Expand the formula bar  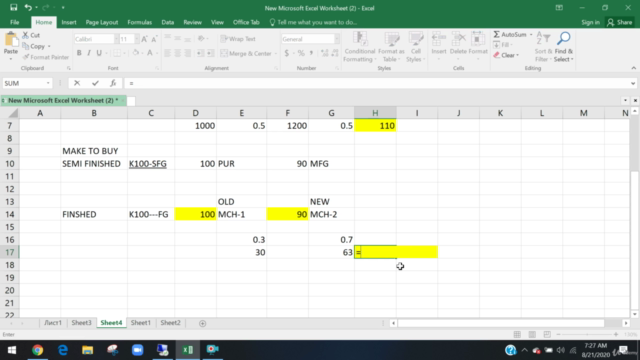(x=633, y=83)
